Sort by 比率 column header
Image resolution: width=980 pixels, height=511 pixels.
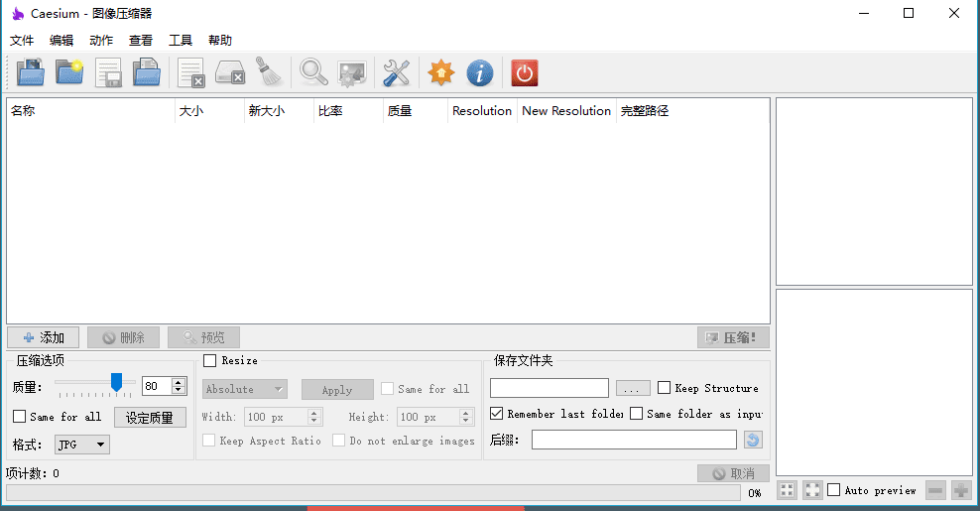click(348, 111)
